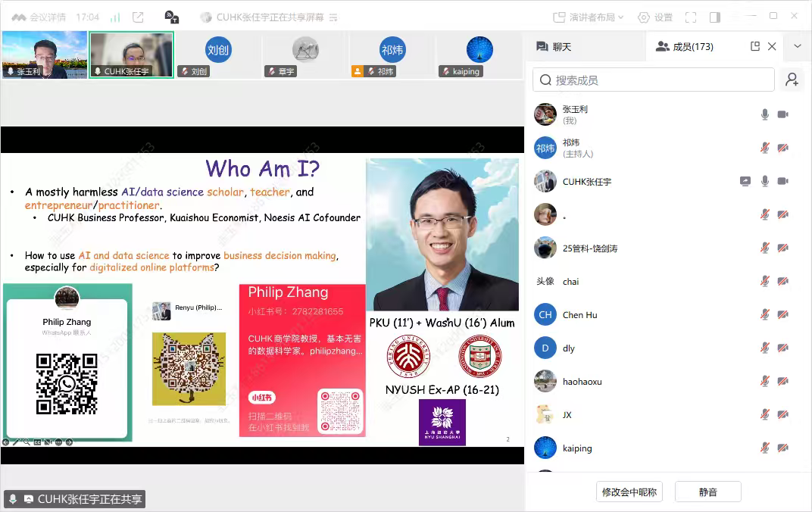Select the 成员(173) members tab
812x512 pixels.
(685, 46)
